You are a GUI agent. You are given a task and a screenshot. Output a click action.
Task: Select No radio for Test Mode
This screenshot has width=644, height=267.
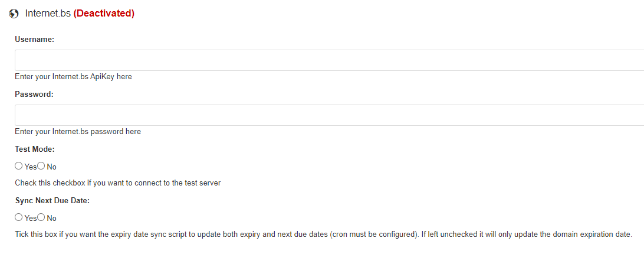[41, 166]
